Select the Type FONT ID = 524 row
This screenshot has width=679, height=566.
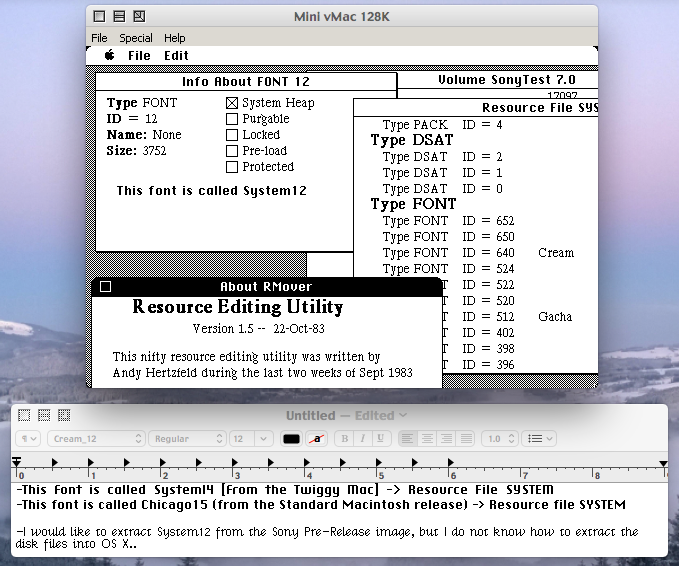(x=448, y=269)
